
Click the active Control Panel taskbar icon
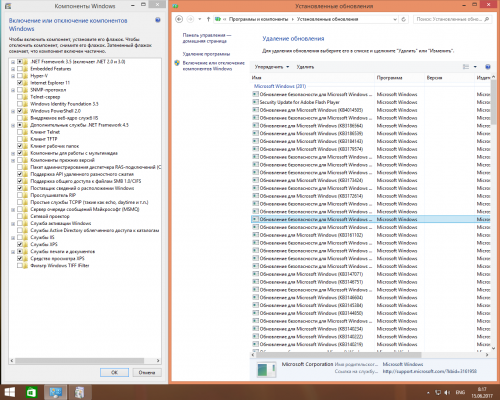point(55,392)
